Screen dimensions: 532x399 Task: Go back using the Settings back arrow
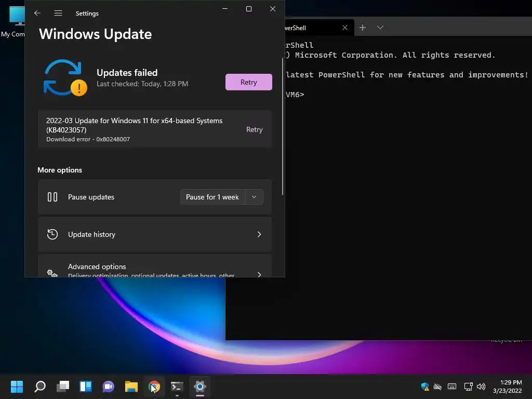(37, 13)
